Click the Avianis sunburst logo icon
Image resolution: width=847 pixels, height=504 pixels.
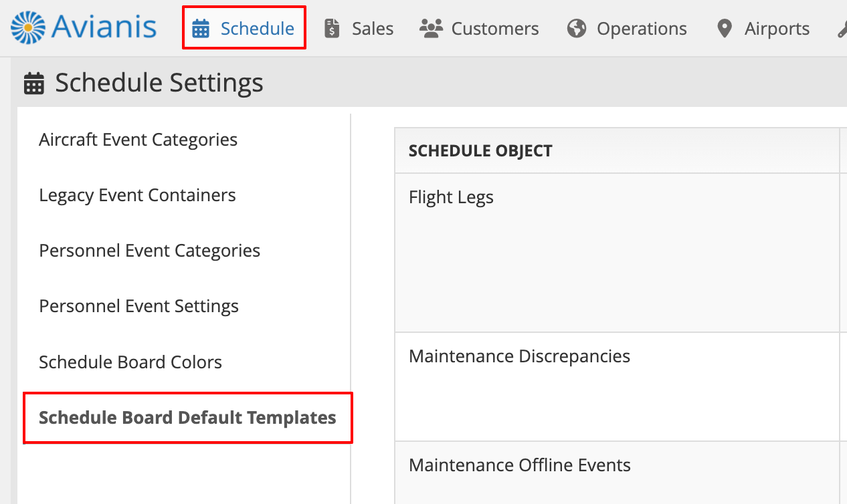[x=27, y=27]
